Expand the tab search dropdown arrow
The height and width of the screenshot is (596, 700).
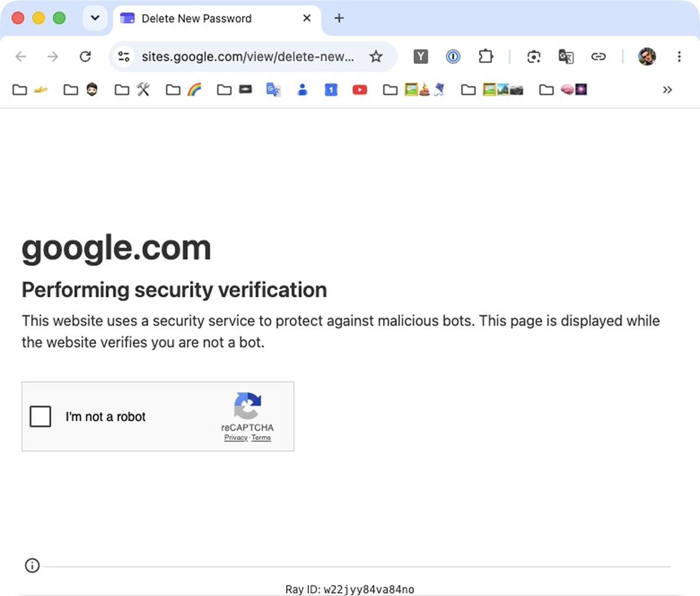[x=95, y=18]
